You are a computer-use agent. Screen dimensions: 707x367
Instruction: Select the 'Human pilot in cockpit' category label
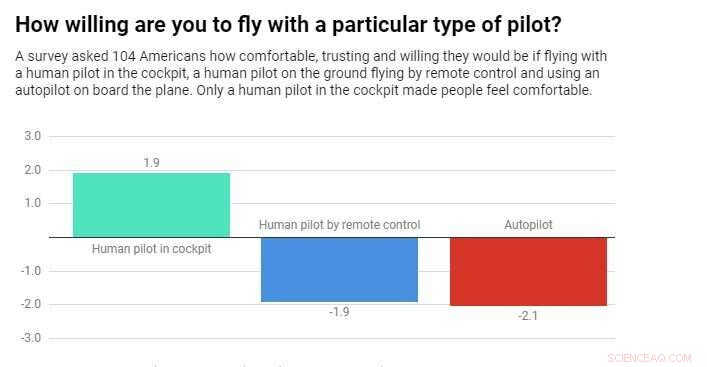152,249
